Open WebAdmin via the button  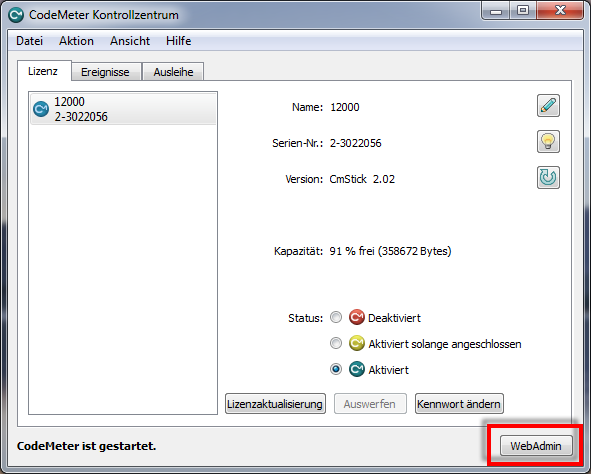tap(536, 446)
